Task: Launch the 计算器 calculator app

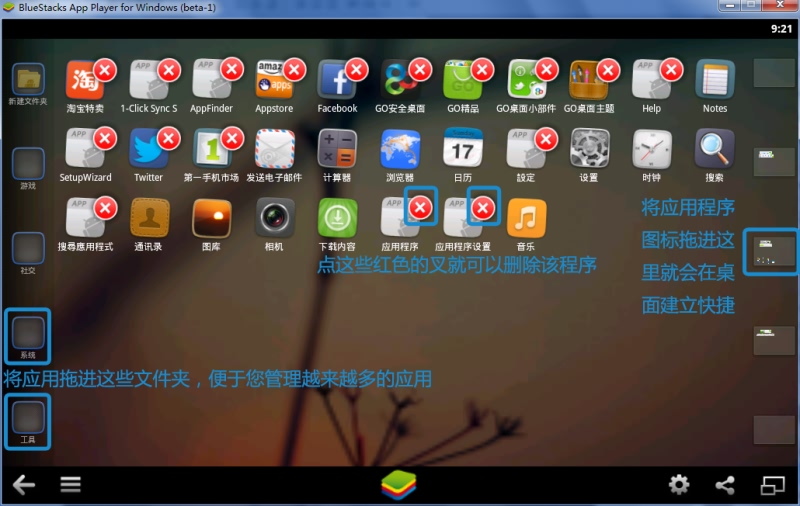Action: 337,149
